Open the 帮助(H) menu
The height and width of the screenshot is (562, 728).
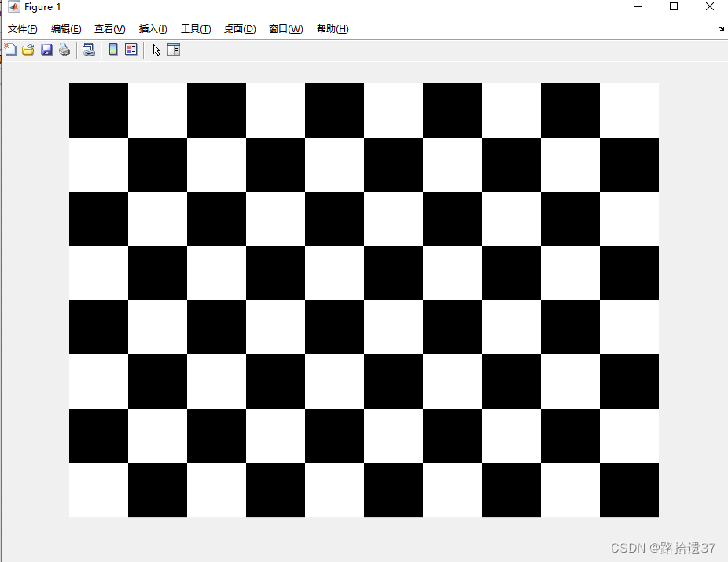point(333,29)
